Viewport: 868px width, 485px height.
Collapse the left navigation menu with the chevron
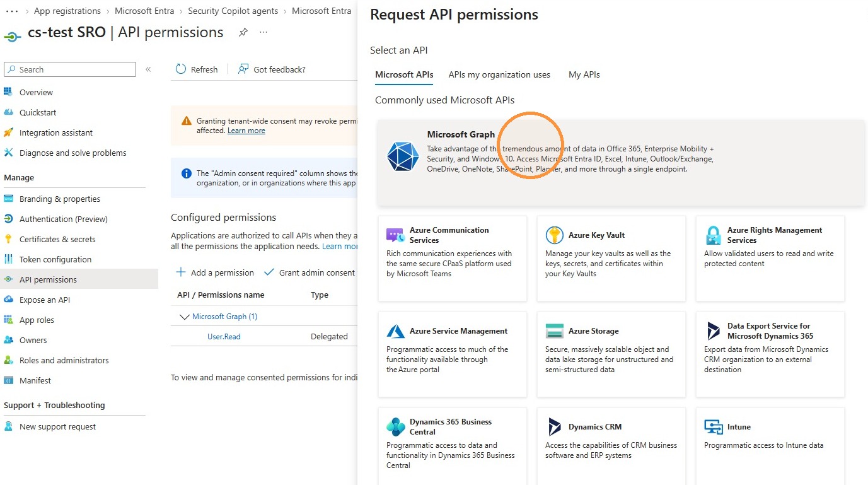point(148,69)
